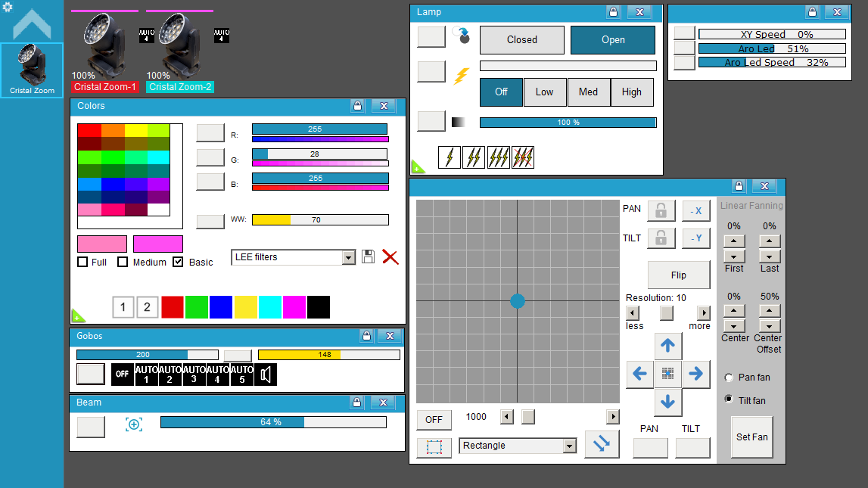Set strobe to High

(x=632, y=92)
